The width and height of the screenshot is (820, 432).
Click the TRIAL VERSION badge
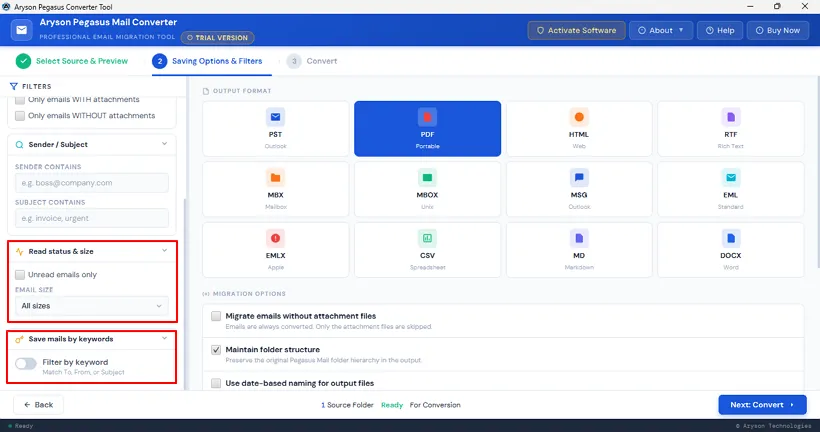pyautogui.click(x=218, y=38)
